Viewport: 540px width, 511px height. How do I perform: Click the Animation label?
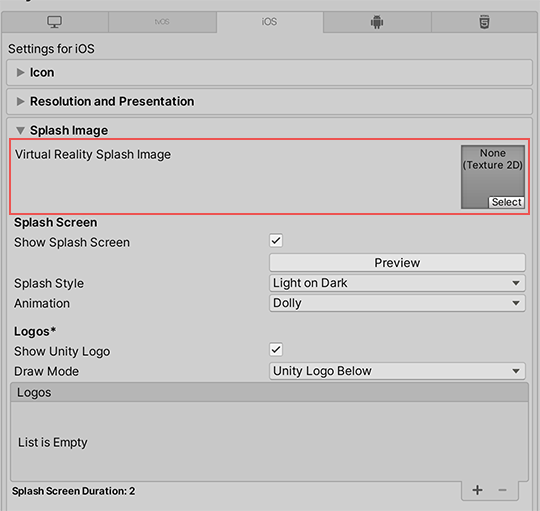42,303
